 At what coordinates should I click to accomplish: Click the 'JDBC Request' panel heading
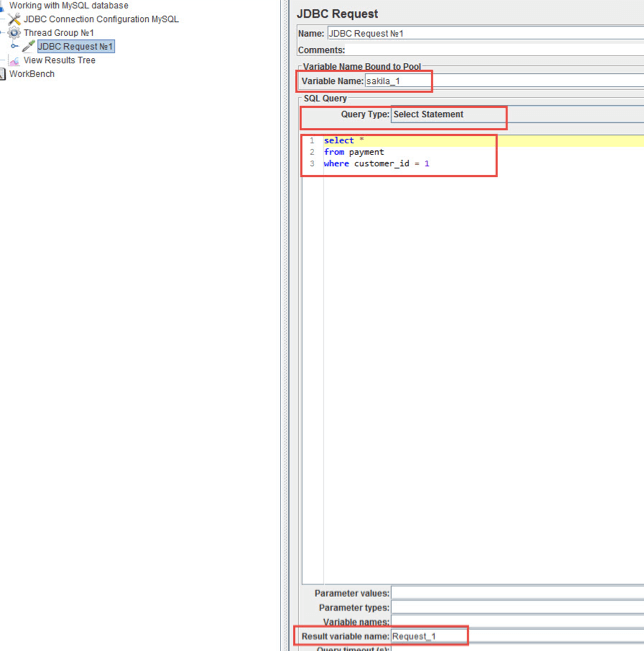[x=337, y=14]
